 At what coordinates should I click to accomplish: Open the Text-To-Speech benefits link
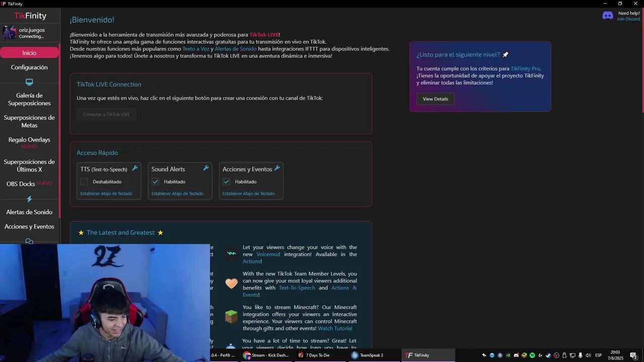[297, 288]
